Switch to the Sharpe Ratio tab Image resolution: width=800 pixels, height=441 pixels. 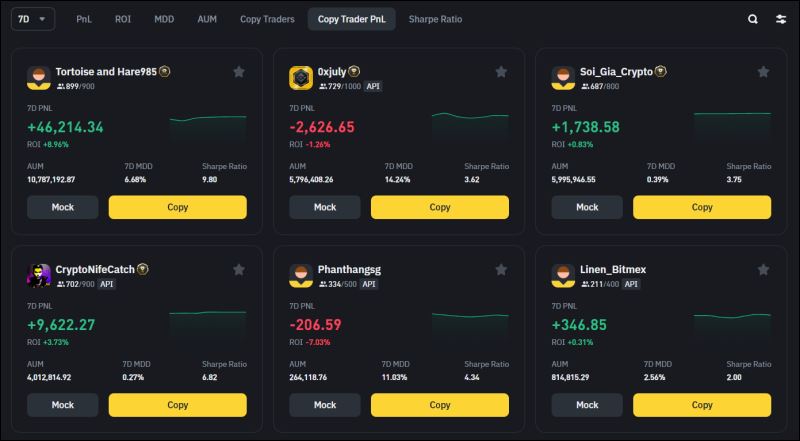(x=435, y=19)
